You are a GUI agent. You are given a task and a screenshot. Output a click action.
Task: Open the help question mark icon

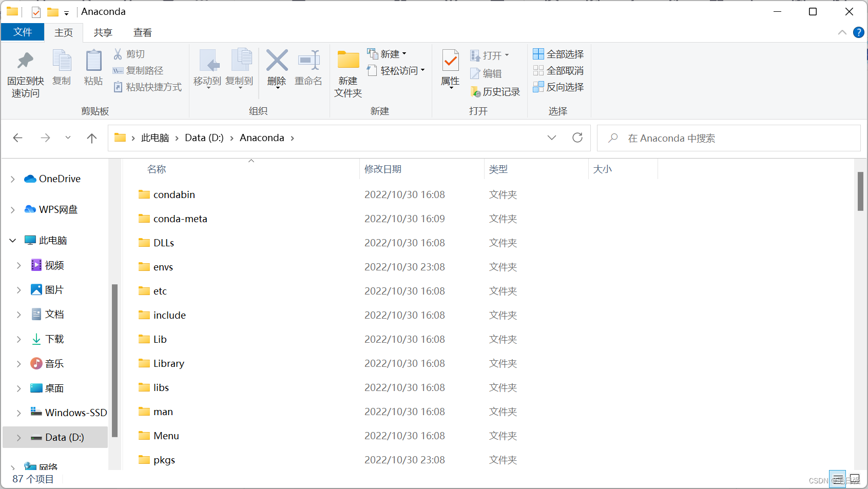pos(858,32)
